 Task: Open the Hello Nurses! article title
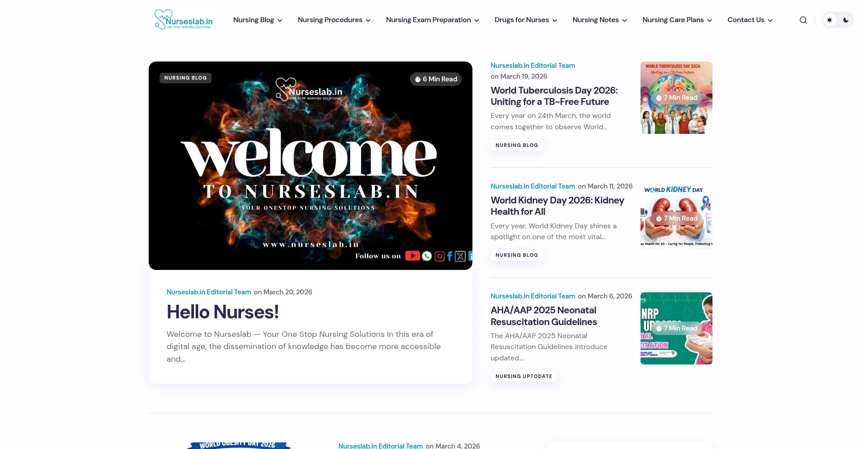(222, 312)
